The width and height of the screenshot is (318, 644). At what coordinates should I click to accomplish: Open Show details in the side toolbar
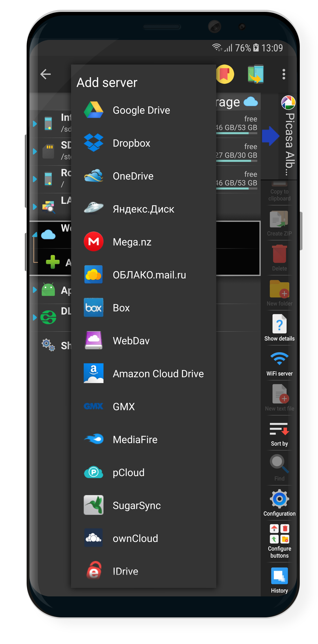tap(279, 328)
